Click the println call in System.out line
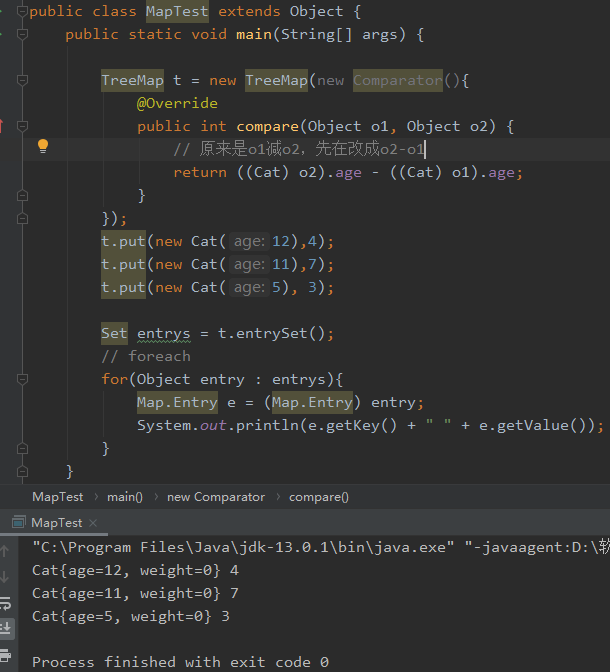This screenshot has height=672, width=610. pos(267,426)
